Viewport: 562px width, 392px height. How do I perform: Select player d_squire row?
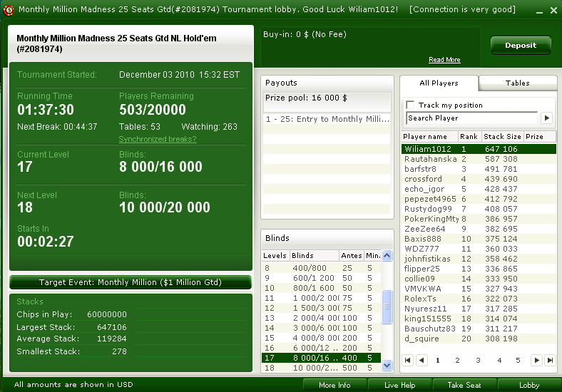479,339
